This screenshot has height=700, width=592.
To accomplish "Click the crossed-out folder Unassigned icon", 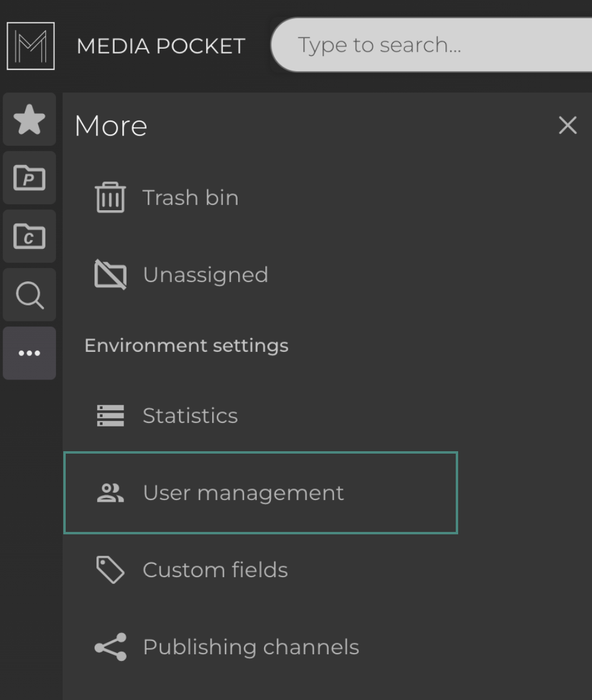I will coord(110,275).
